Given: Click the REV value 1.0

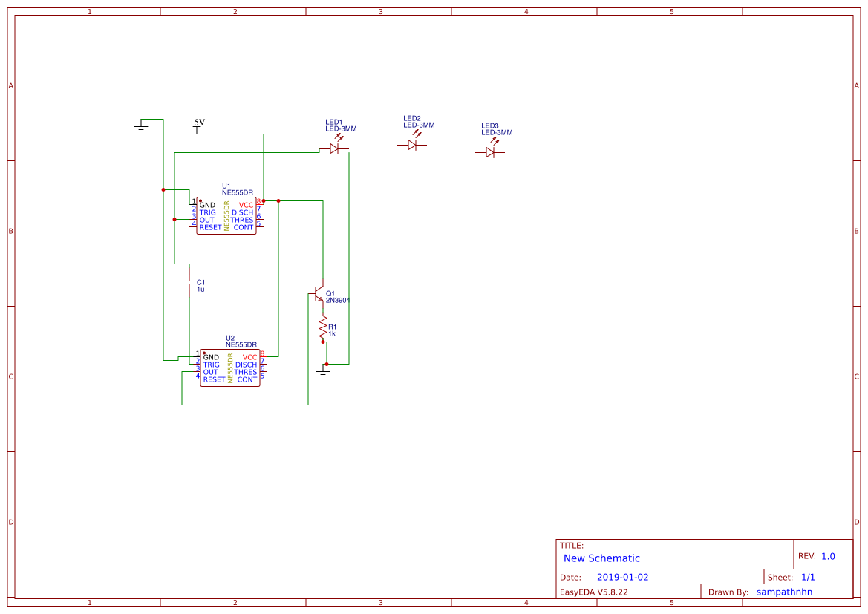Looking at the screenshot, I should 828,556.
